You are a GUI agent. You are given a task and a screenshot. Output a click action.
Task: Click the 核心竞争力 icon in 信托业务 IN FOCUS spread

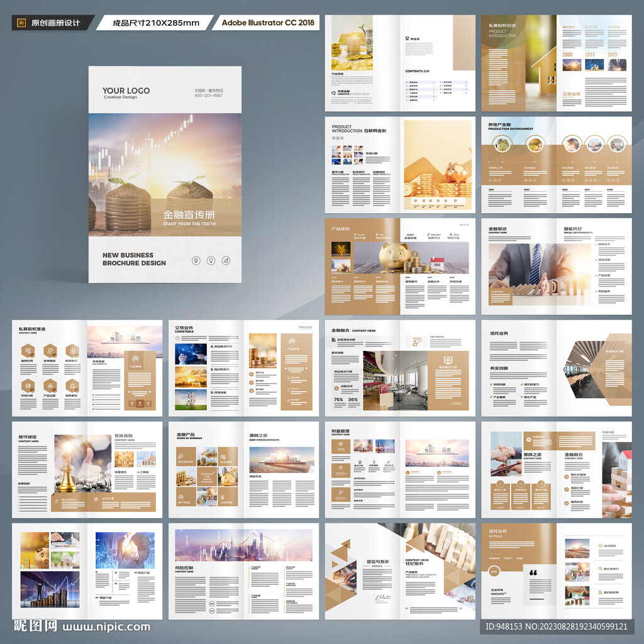coord(600,569)
